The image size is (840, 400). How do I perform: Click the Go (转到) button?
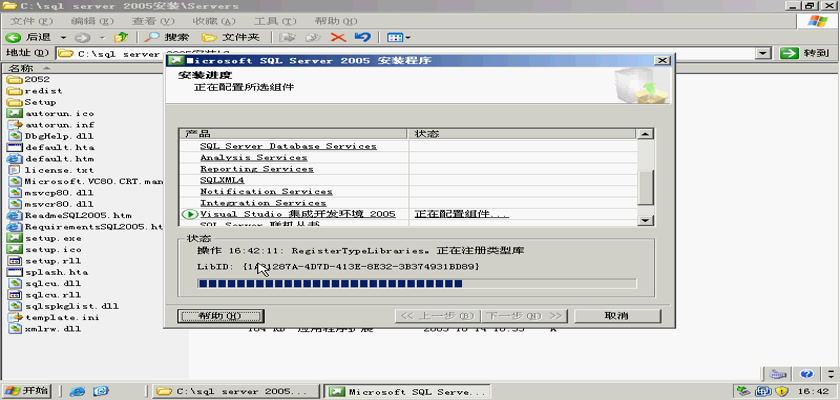pyautogui.click(x=805, y=53)
